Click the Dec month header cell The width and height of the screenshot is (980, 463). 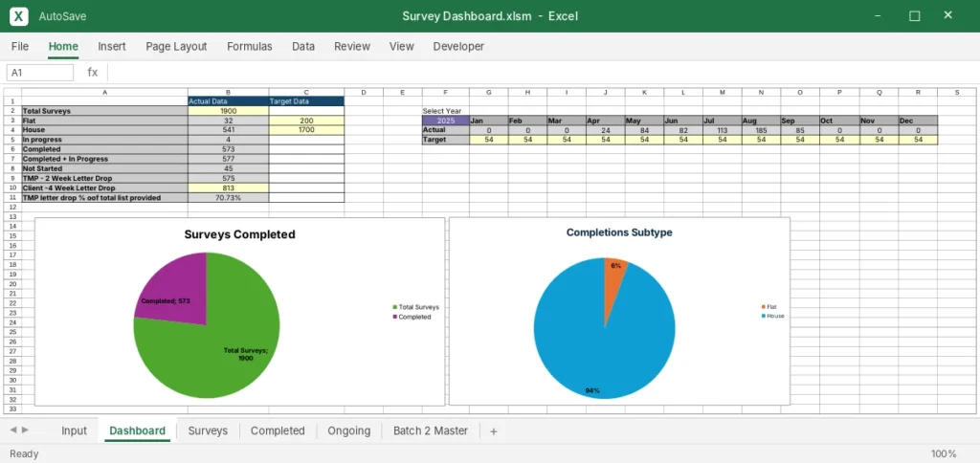point(918,120)
